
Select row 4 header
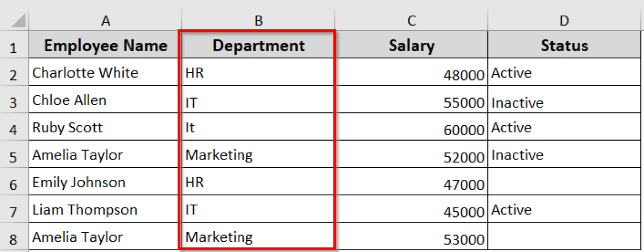tap(14, 128)
